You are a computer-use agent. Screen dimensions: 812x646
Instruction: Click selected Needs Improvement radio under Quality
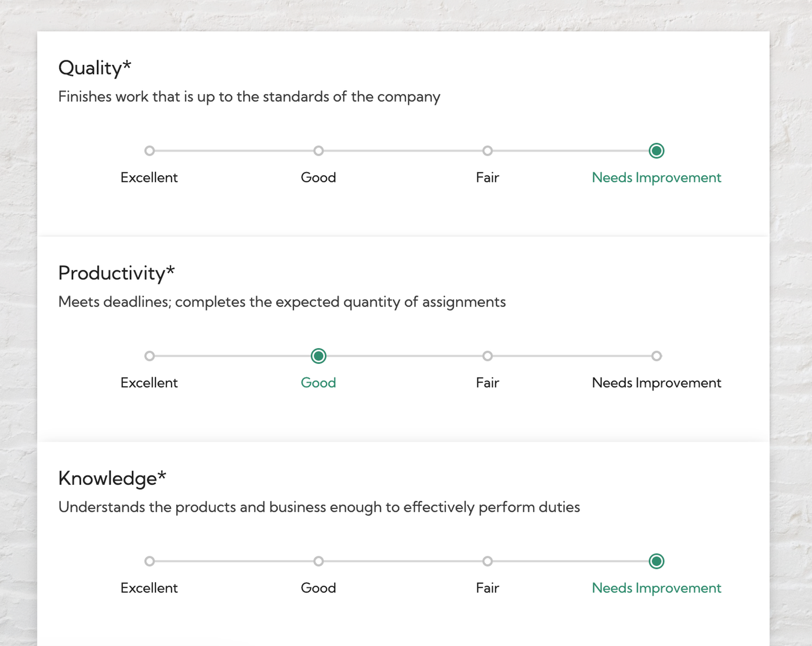[657, 151]
